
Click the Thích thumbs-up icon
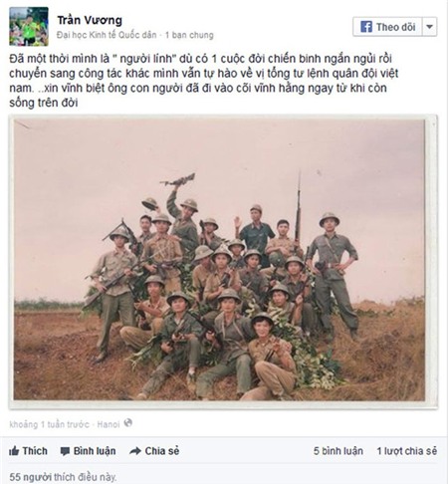14,451
